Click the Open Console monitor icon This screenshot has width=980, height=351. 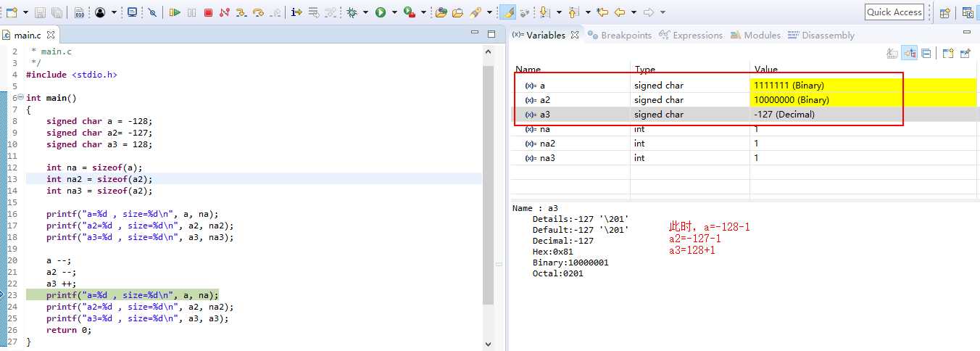pyautogui.click(x=132, y=12)
